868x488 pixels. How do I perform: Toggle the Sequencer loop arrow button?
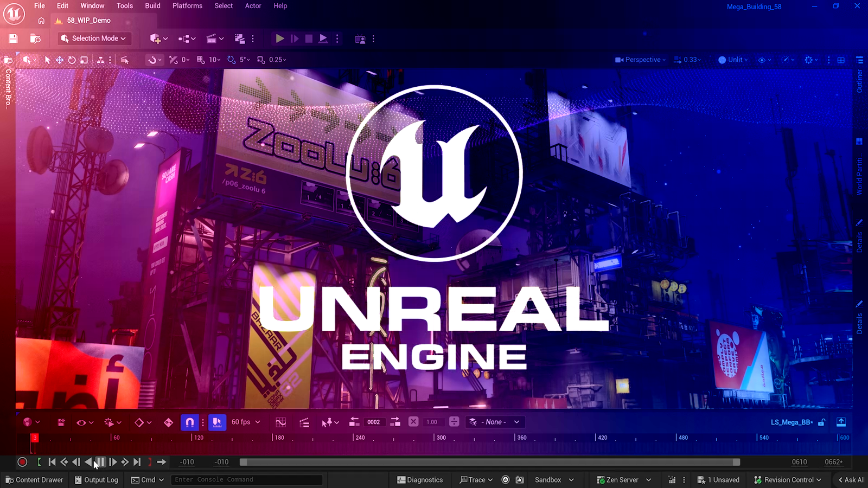pyautogui.click(x=161, y=462)
